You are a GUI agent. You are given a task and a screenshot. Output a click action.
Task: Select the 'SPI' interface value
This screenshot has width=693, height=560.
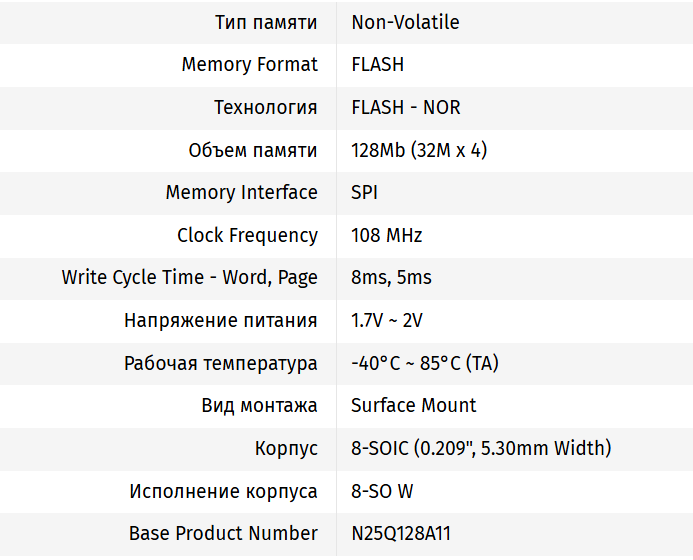coord(364,192)
